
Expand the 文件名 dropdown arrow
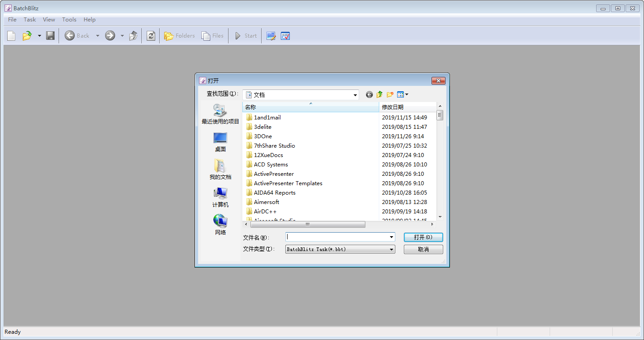coord(392,237)
